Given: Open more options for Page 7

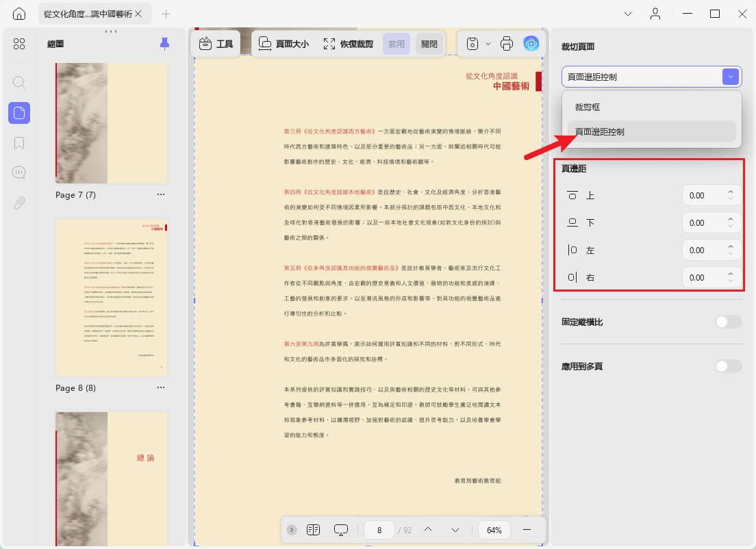Looking at the screenshot, I should [x=161, y=194].
